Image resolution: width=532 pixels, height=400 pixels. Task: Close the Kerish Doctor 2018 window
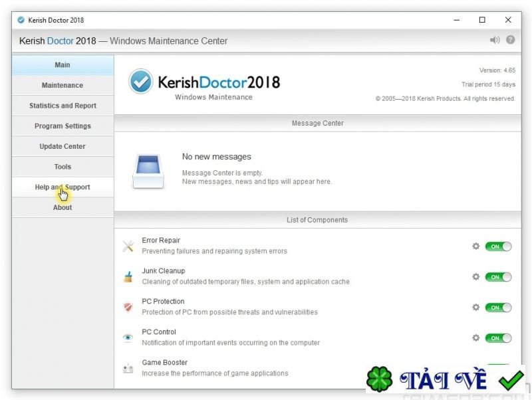pyautogui.click(x=508, y=20)
